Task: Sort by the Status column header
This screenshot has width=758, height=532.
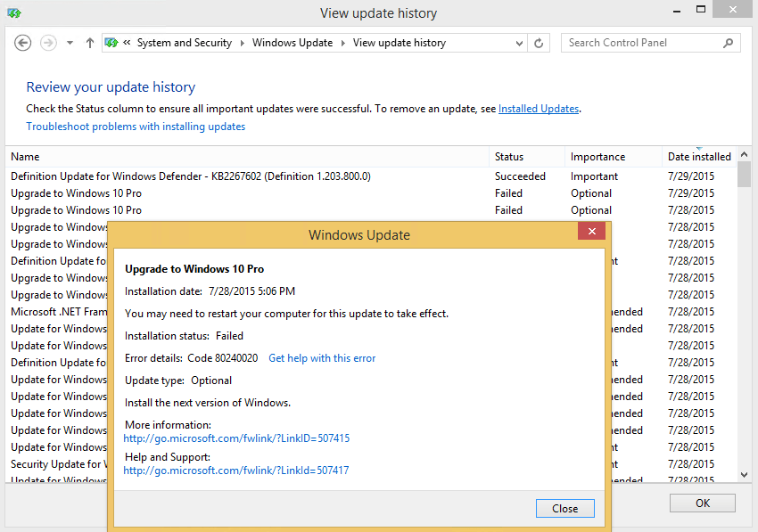Action: coord(527,157)
